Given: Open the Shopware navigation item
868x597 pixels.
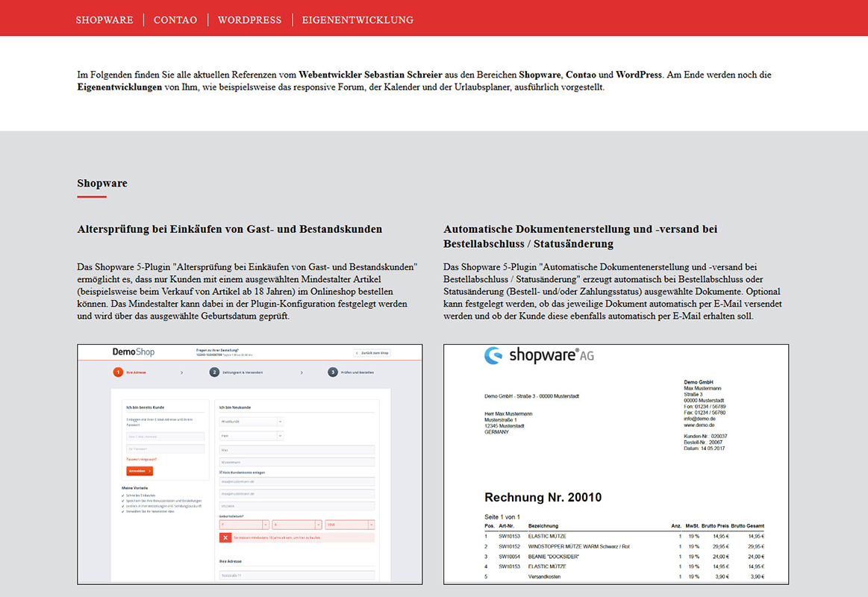Looking at the screenshot, I should 104,20.
